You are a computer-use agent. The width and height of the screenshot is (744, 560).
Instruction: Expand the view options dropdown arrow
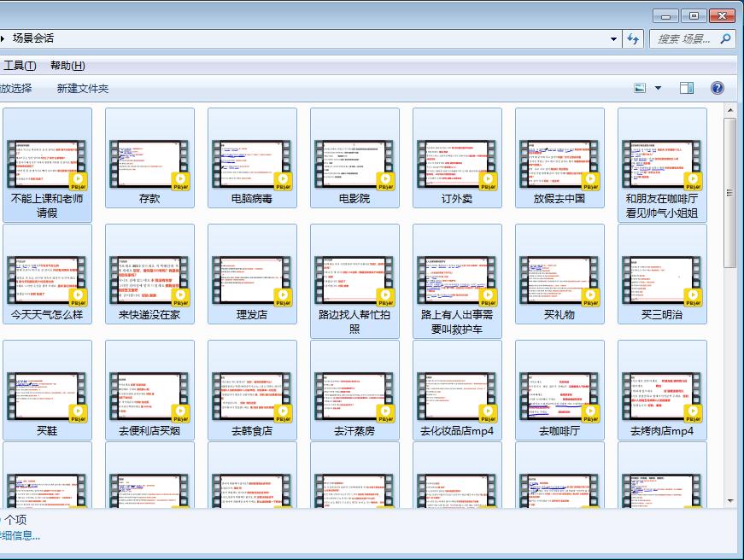tap(658, 88)
